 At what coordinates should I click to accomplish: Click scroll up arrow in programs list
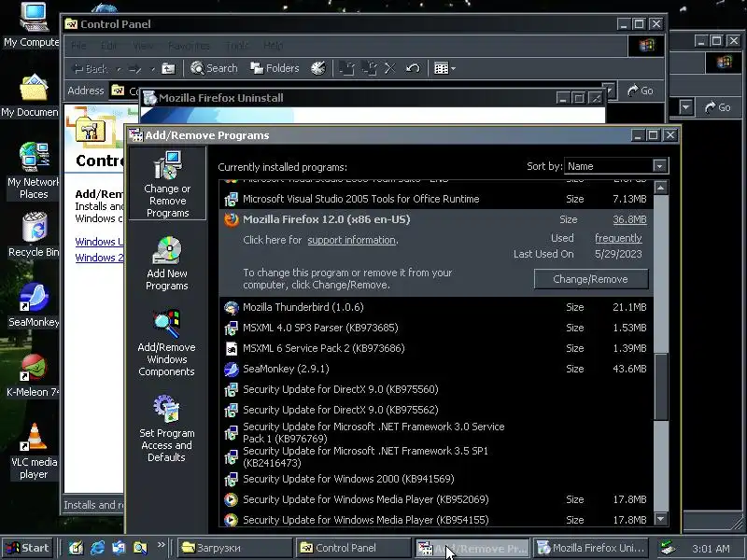tap(661, 188)
